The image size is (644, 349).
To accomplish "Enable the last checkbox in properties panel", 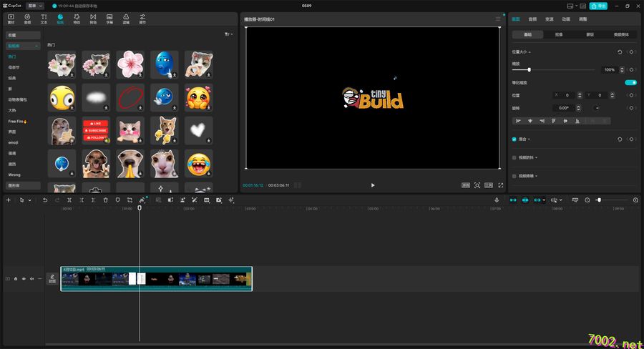I will tap(514, 176).
